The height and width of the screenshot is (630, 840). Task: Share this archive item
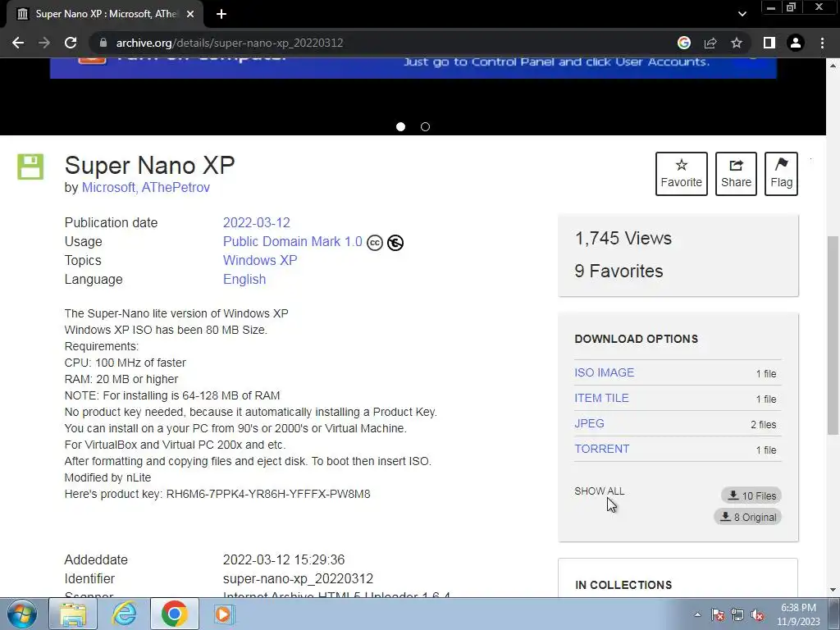coord(736,174)
